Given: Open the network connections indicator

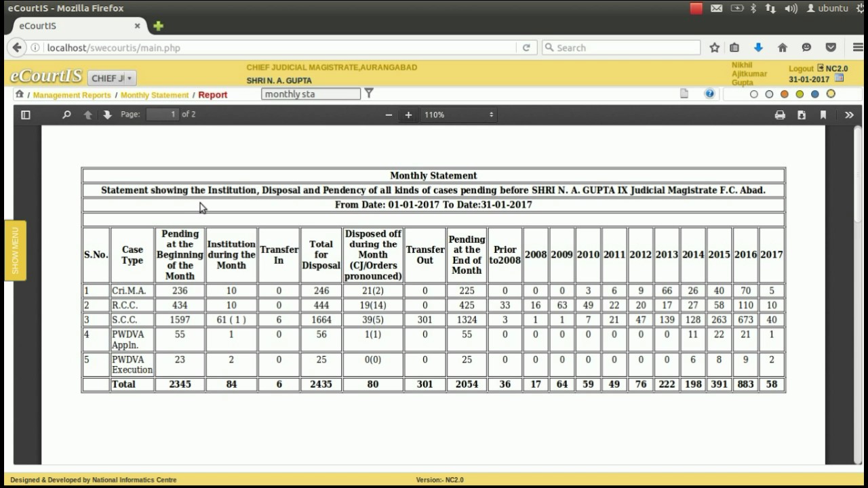Looking at the screenshot, I should point(770,8).
